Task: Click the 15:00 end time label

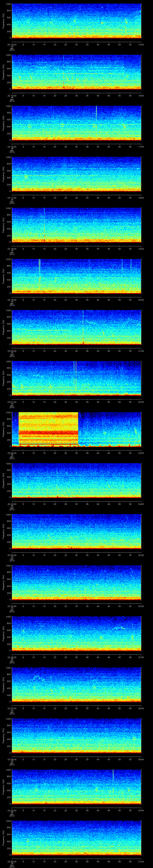Action: [x=141, y=44]
